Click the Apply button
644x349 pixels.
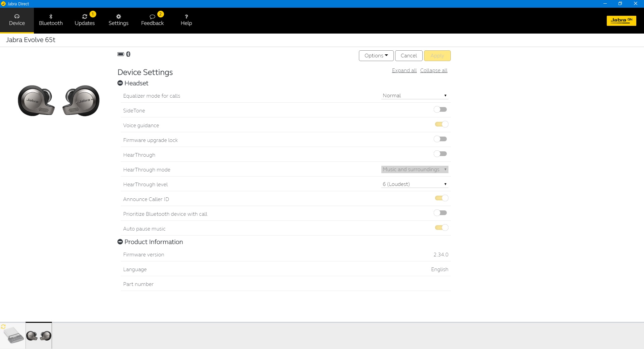pos(437,56)
